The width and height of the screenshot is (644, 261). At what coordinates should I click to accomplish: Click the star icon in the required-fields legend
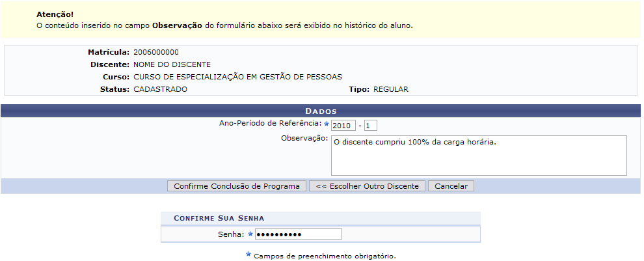coord(248,254)
